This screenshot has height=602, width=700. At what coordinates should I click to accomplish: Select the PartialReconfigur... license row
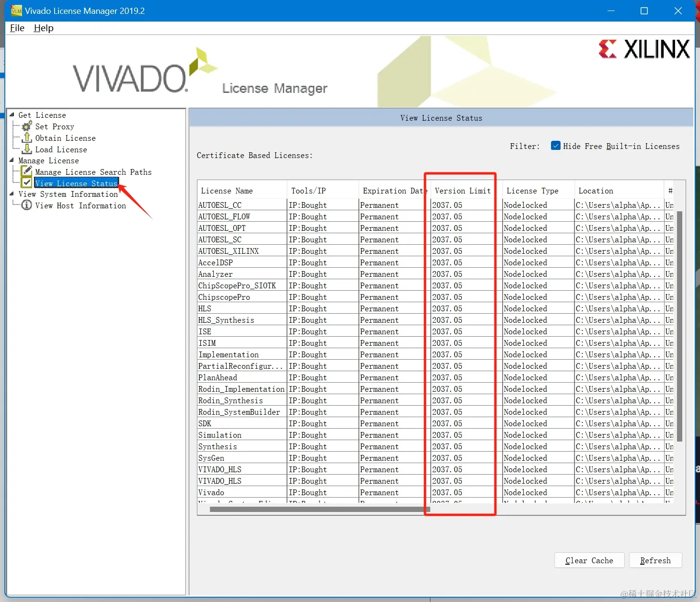point(435,366)
